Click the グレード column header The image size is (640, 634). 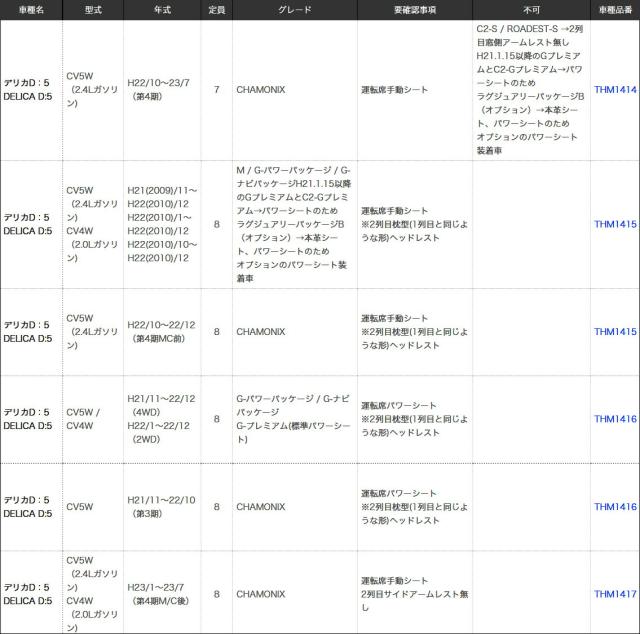[293, 10]
